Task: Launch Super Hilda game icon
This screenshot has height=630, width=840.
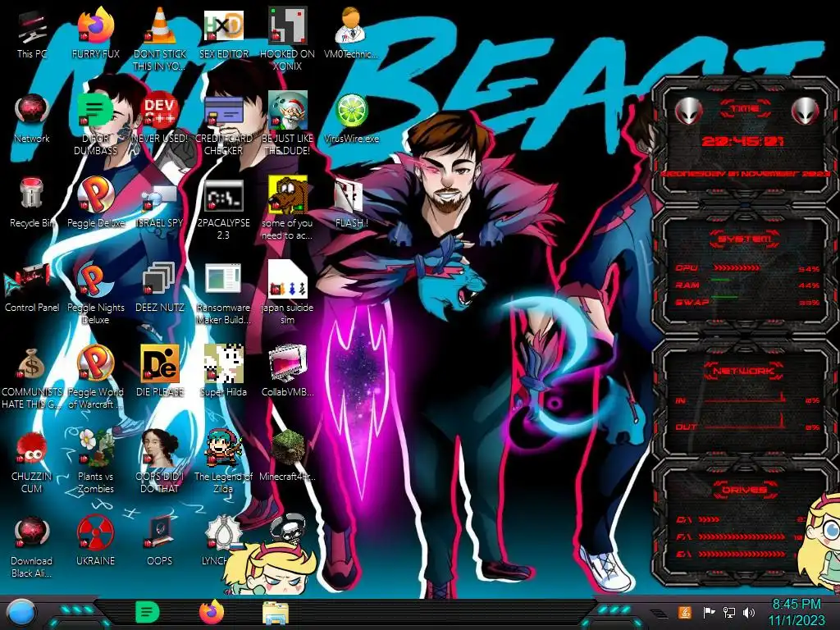Action: click(223, 364)
